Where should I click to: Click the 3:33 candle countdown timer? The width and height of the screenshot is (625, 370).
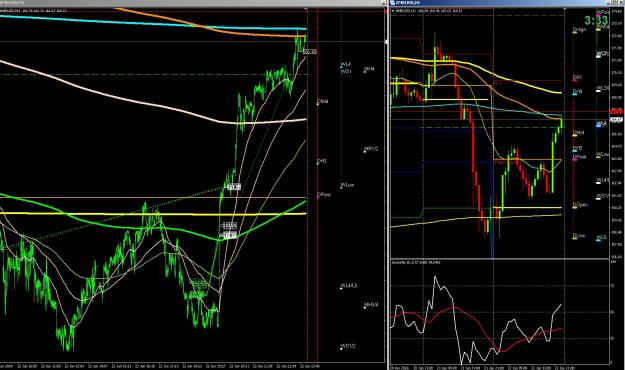point(596,20)
